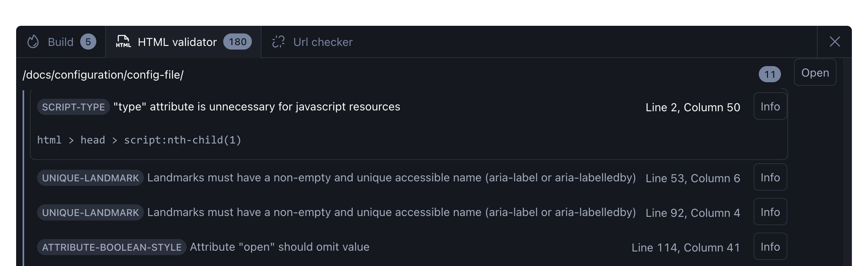Click the dashed link Url checker icon
Viewport: 868px width, 266px height.
click(278, 42)
